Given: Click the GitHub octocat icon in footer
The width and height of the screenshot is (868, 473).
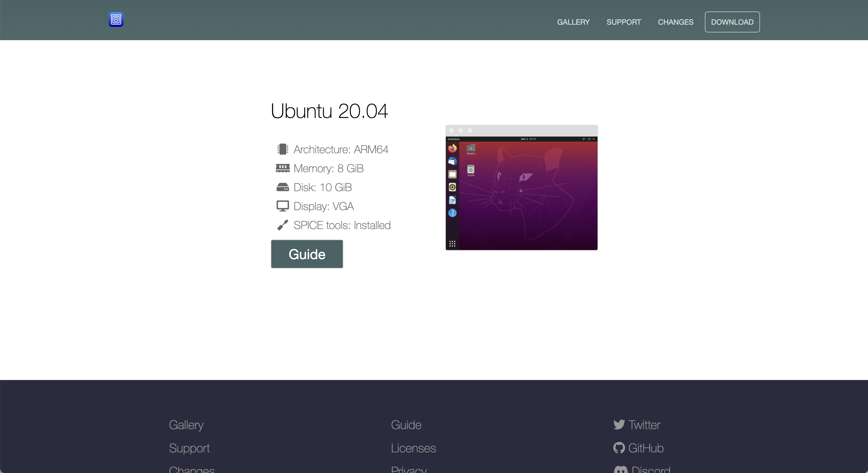Looking at the screenshot, I should pos(619,448).
